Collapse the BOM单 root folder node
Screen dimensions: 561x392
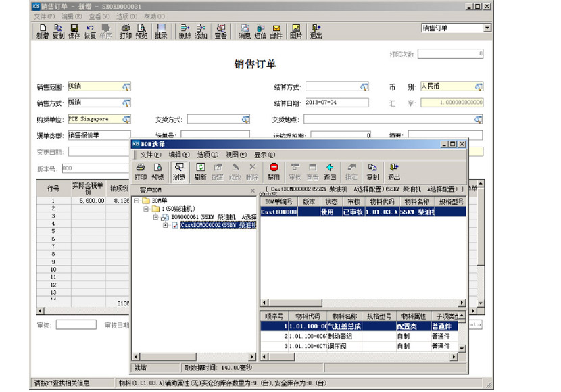pyautogui.click(x=137, y=201)
